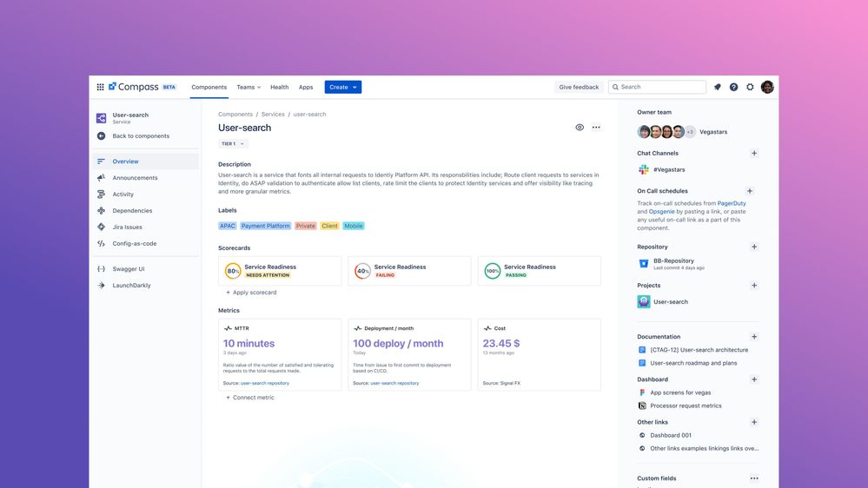Select Overview in sidebar

145,162
